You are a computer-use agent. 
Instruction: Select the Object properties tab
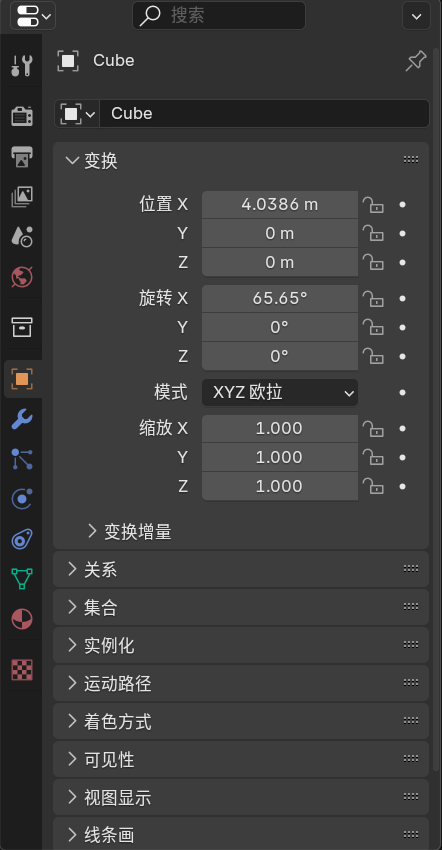tap(22, 378)
